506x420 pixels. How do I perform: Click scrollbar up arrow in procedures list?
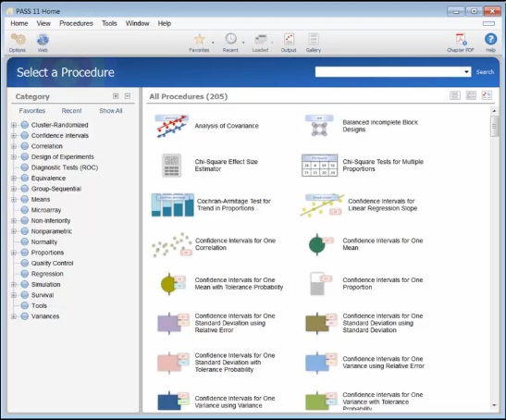[x=494, y=111]
